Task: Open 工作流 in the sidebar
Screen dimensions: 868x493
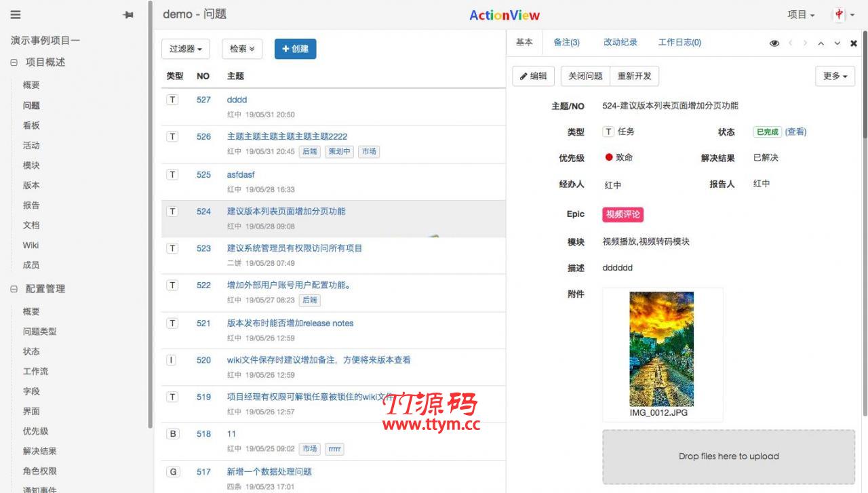Action: (x=35, y=372)
